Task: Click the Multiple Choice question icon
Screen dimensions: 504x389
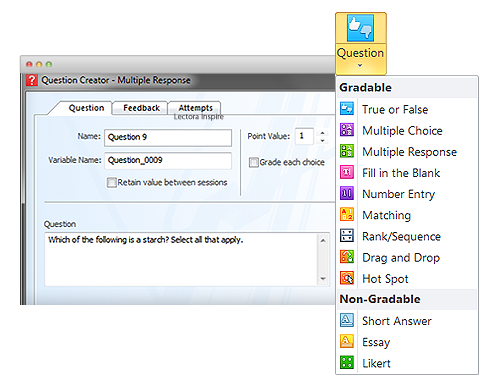Action: [x=347, y=130]
